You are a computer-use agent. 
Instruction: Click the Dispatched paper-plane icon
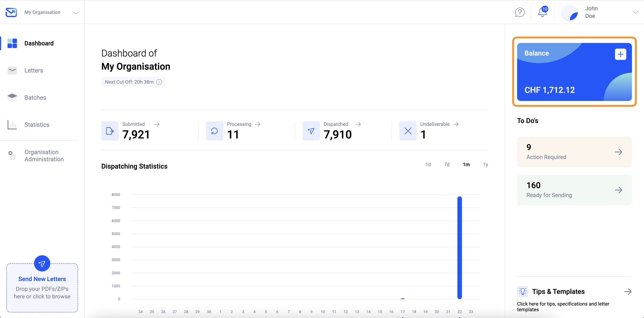coord(311,131)
